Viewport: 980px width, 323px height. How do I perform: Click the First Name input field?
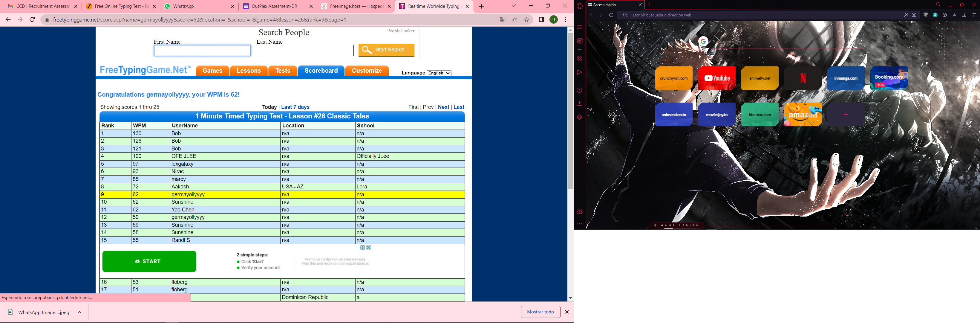[x=202, y=51]
